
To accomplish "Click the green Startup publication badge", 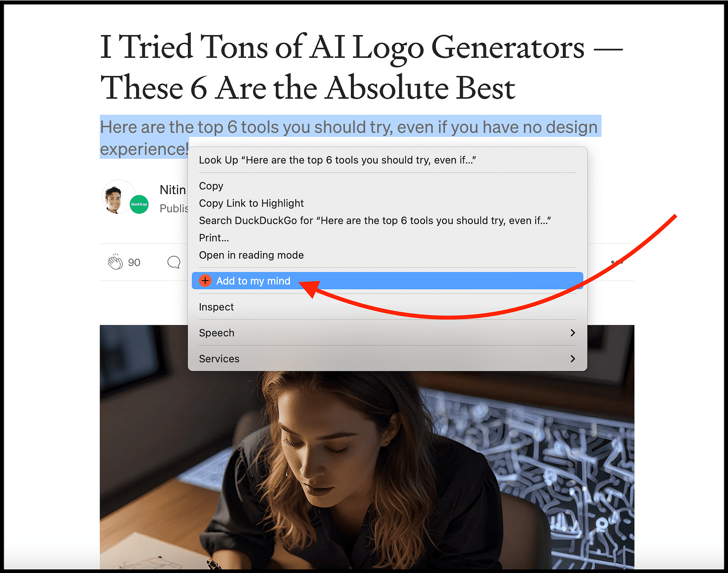I will [x=139, y=204].
